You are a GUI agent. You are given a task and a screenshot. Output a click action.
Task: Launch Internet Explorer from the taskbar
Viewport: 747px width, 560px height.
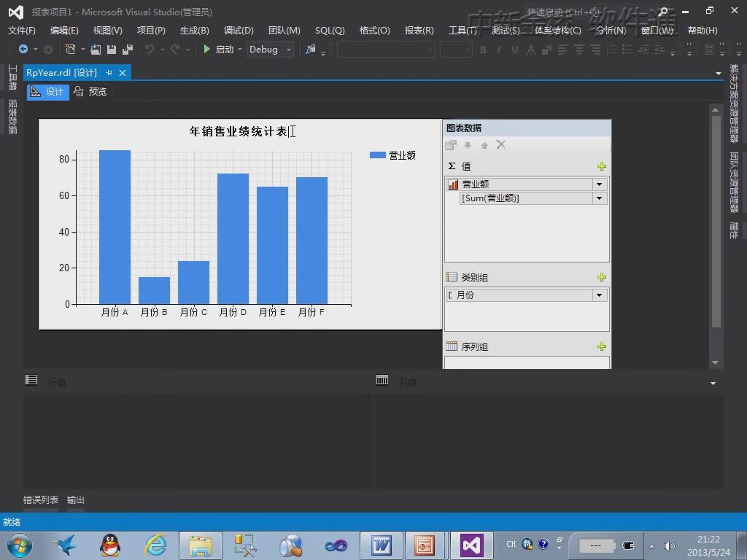156,545
